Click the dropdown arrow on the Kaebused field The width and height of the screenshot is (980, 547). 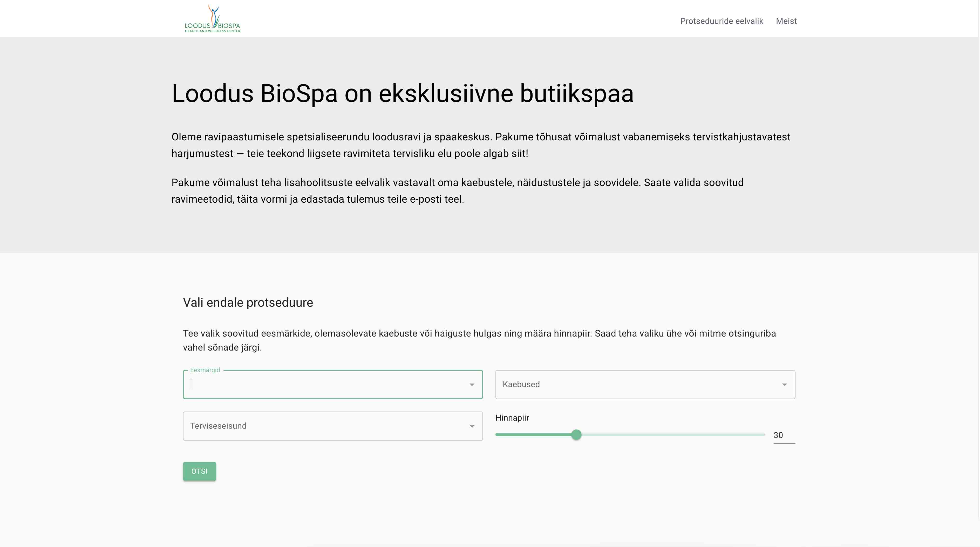[785, 385]
